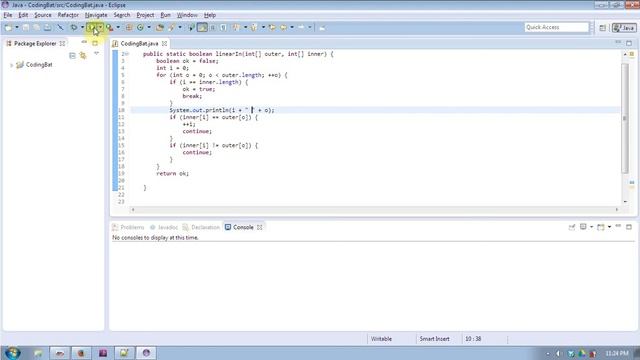Open the Project menu

[x=145, y=15]
